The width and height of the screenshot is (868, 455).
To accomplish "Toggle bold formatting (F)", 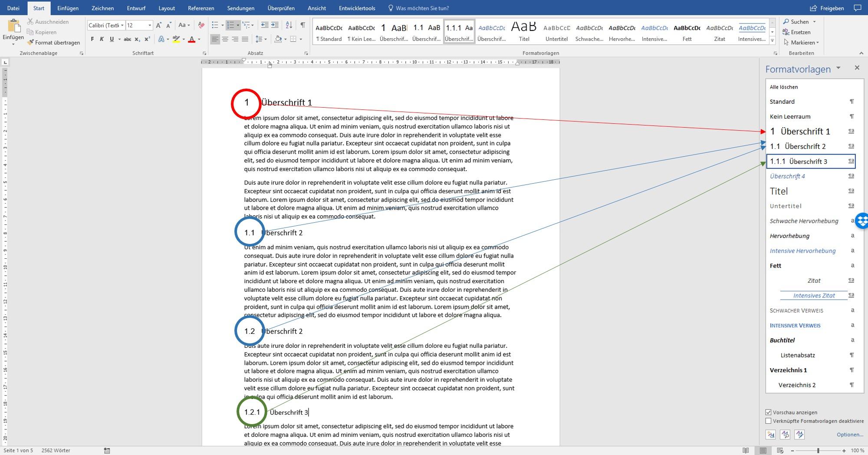I will click(x=92, y=39).
